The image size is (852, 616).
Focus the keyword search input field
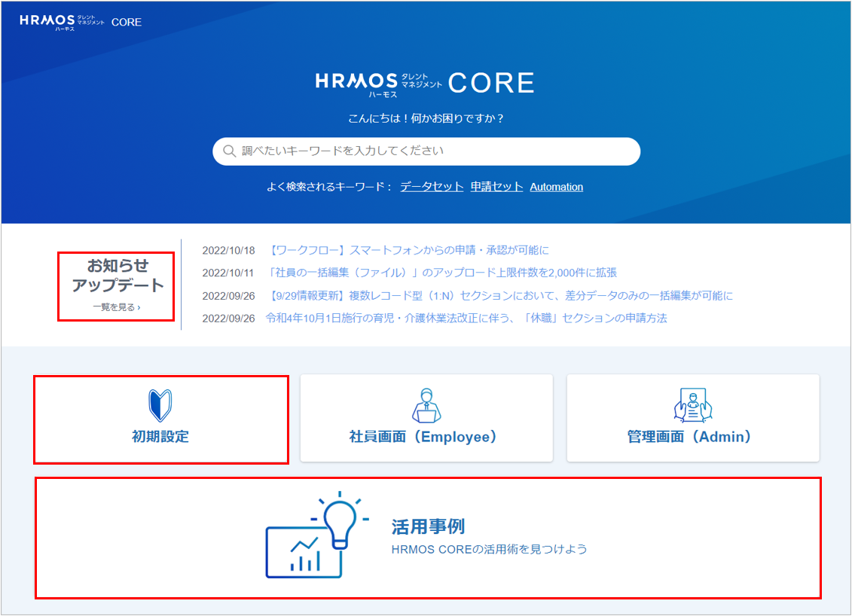pyautogui.click(x=437, y=151)
